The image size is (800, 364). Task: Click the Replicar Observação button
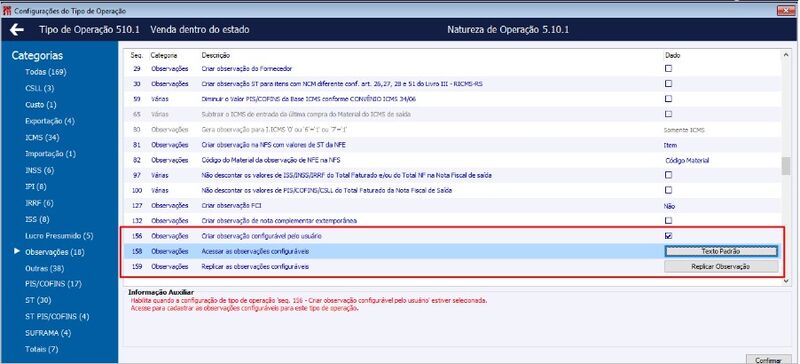tap(721, 266)
